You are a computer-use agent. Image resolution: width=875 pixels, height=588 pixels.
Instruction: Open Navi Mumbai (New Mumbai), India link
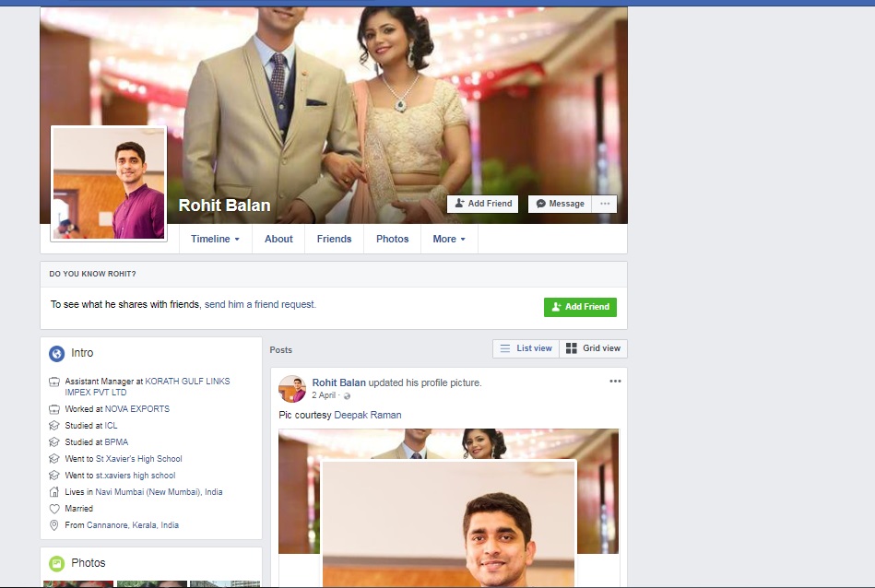pyautogui.click(x=159, y=492)
